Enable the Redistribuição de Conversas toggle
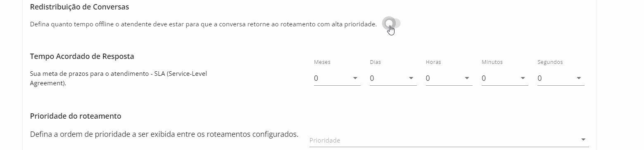Screen dimensions: 644x150 [x=392, y=23]
